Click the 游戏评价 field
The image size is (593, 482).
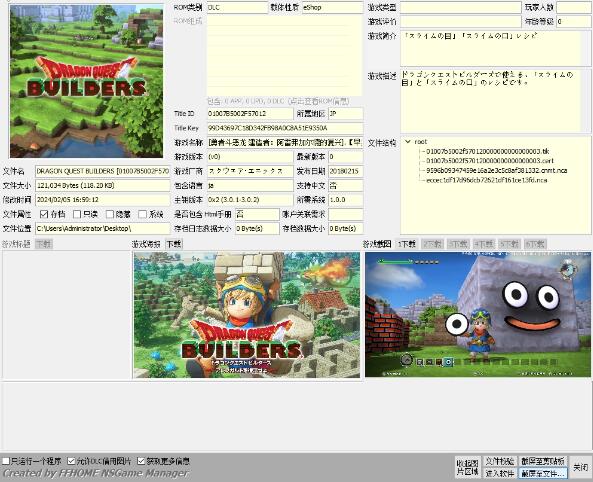(x=461, y=22)
